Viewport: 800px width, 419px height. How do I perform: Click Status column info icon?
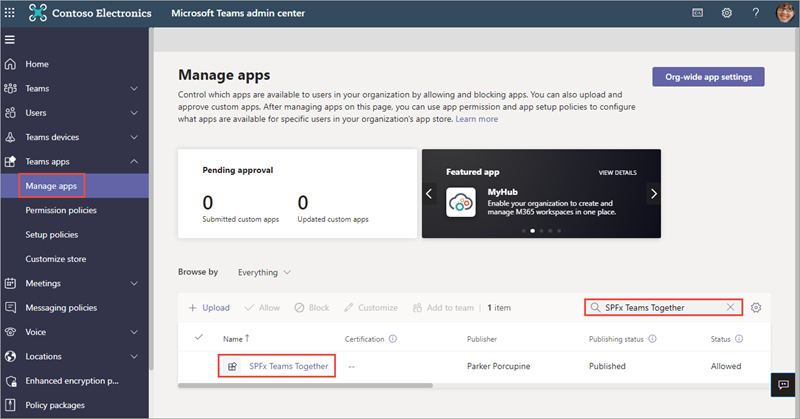tap(739, 339)
